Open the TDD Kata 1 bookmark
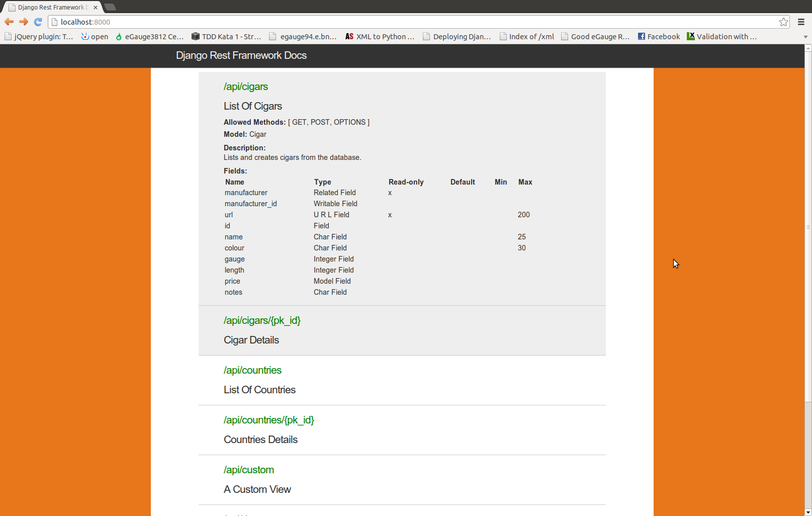Viewport: 812px width, 516px height. pyautogui.click(x=226, y=37)
